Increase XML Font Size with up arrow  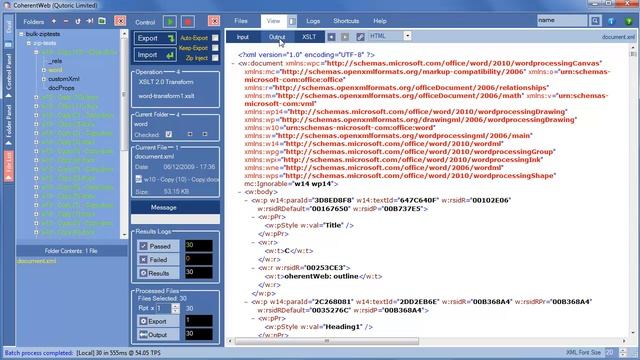coord(623,350)
